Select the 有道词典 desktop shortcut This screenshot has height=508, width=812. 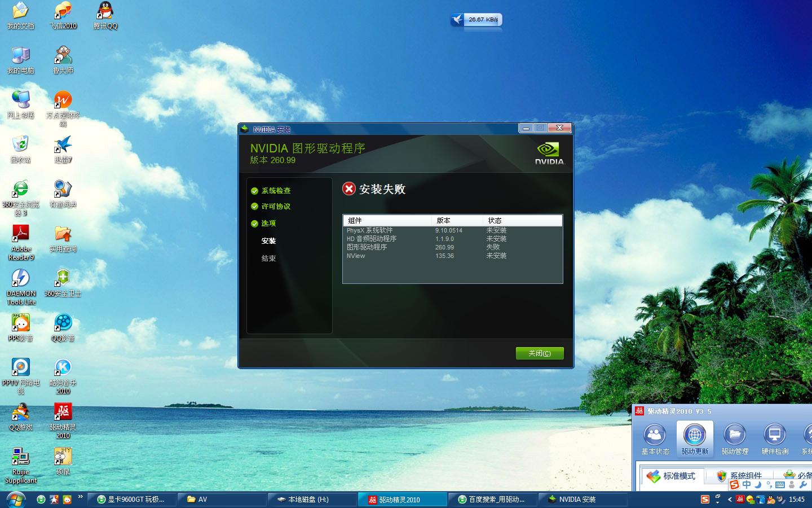click(x=63, y=194)
